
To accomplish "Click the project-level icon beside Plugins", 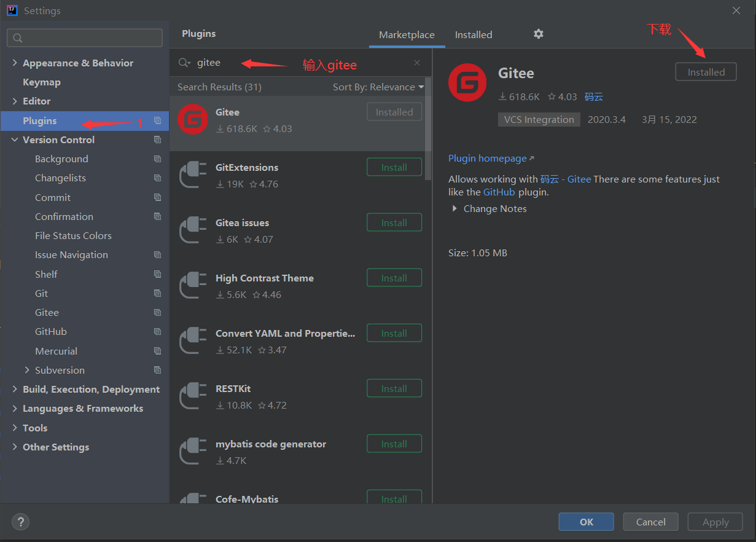I will (x=158, y=120).
